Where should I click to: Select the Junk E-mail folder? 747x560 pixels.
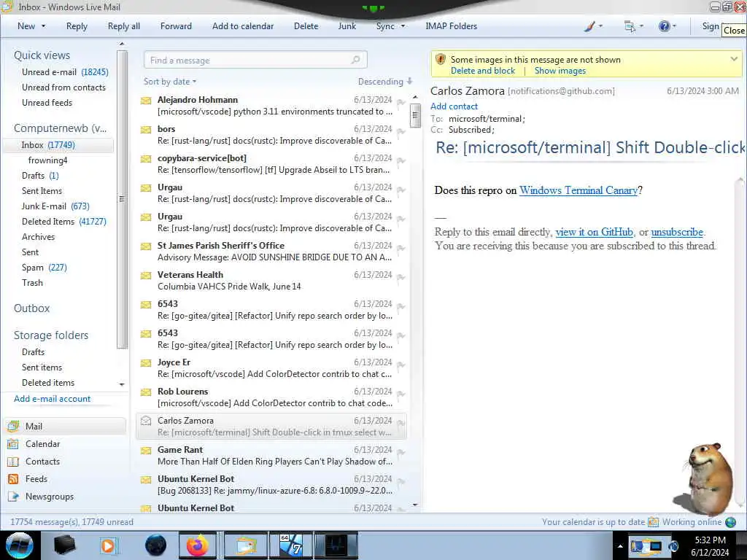(55, 206)
